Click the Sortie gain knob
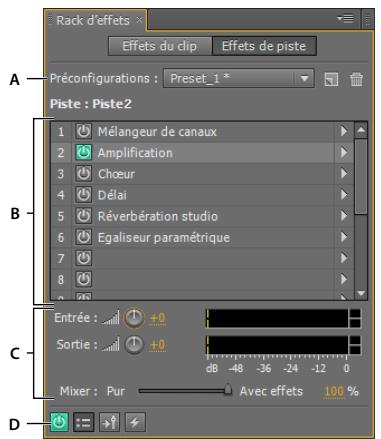This screenshot has height=439, width=381. (134, 345)
